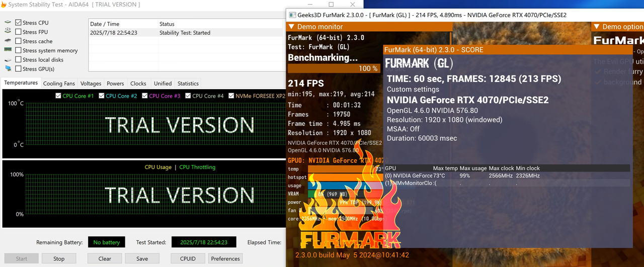644x267 pixels.
Task: Open the Clocks tab
Action: [138, 83]
